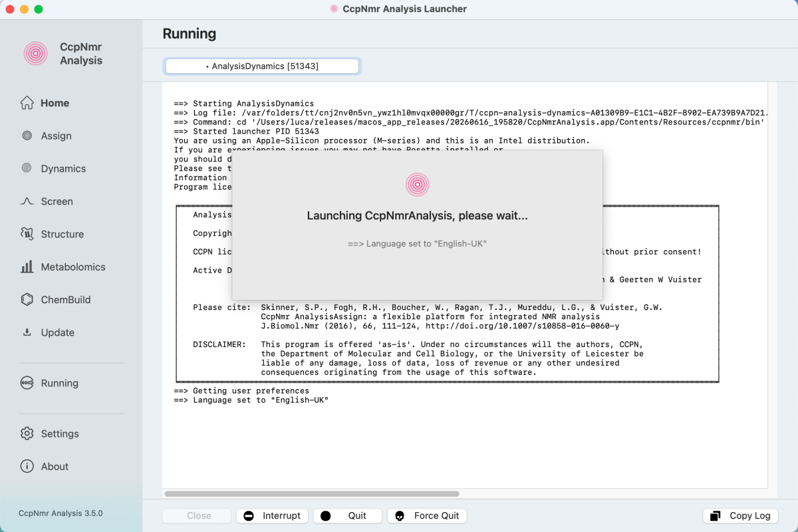Click the Home house icon in sidebar
798x532 pixels.
point(27,103)
